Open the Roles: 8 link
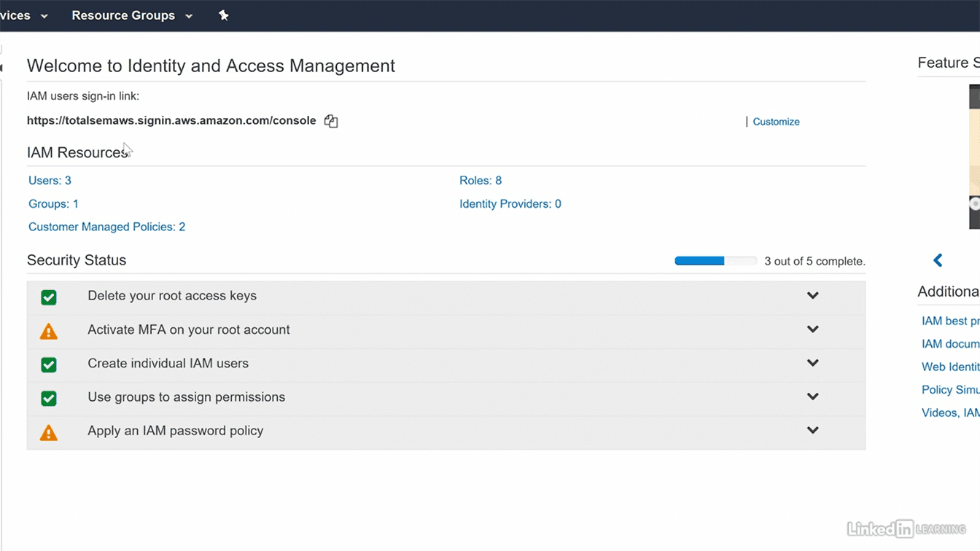 point(481,181)
